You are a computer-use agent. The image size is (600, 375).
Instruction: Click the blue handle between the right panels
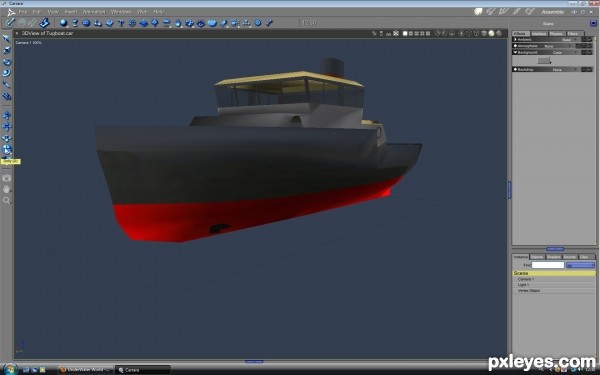555,249
